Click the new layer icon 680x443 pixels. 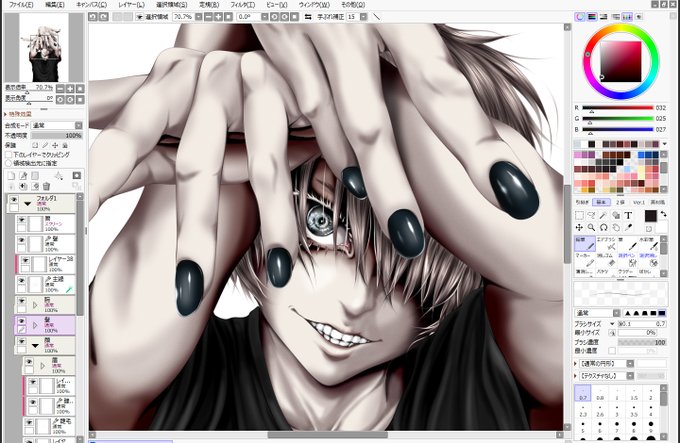[11, 176]
